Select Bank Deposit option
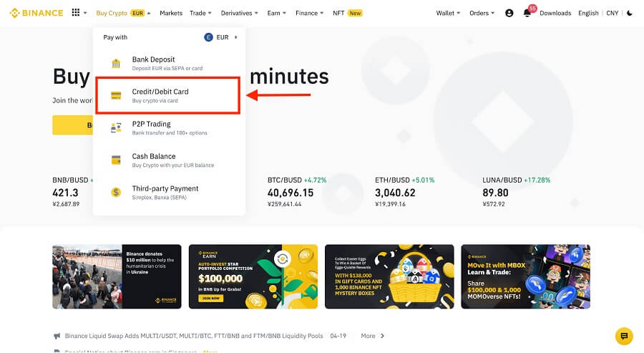The height and width of the screenshot is (353, 644). [x=169, y=63]
